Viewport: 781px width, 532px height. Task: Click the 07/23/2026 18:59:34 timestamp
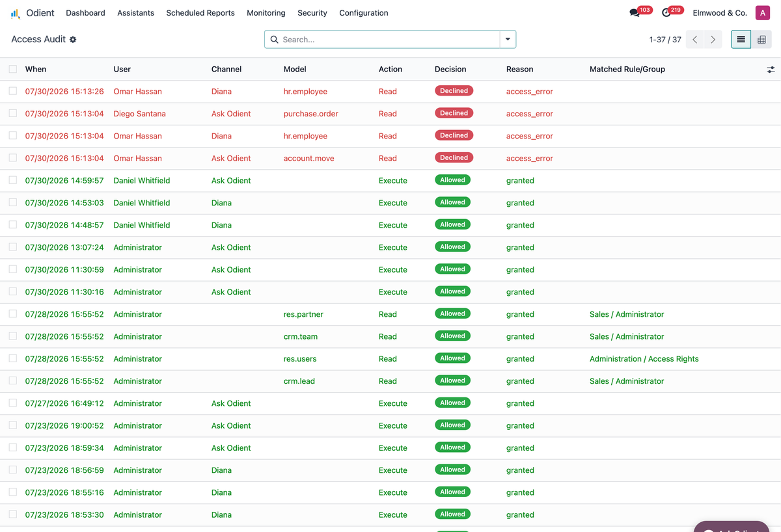click(x=64, y=447)
